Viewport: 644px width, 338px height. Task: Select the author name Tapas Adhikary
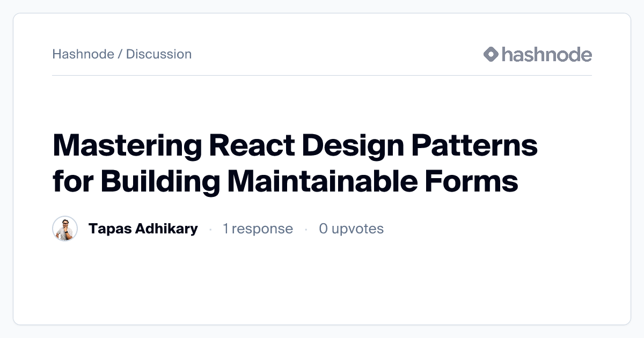[144, 228]
